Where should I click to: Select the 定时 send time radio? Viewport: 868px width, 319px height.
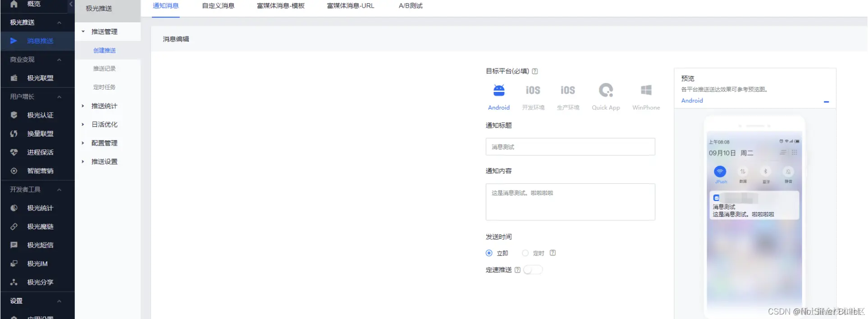tap(525, 253)
